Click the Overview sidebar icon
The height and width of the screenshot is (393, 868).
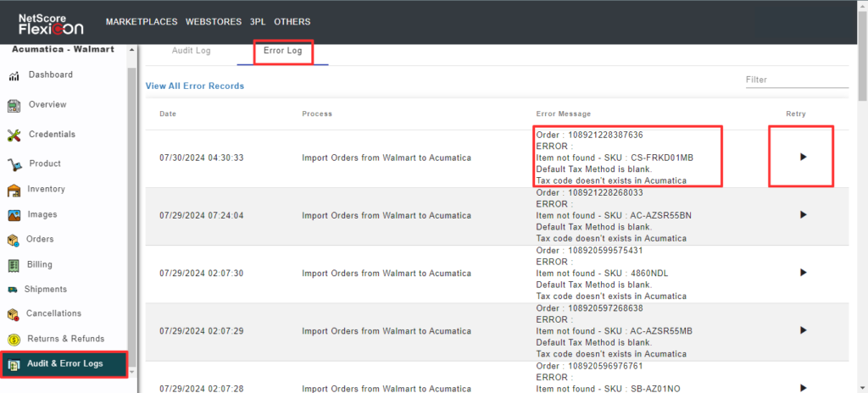tap(14, 106)
